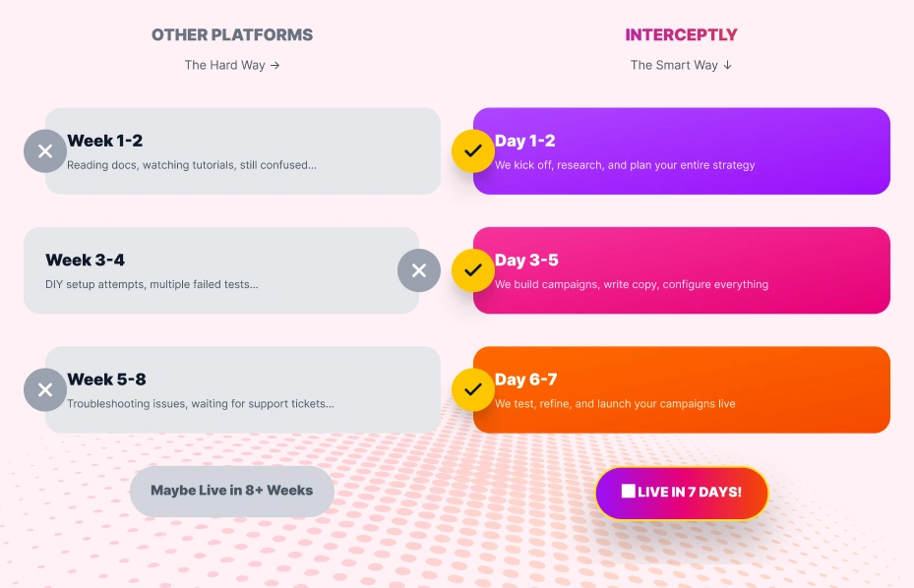Click The Smart Way down-arrow subtitle
This screenshot has width=914, height=588.
(681, 65)
